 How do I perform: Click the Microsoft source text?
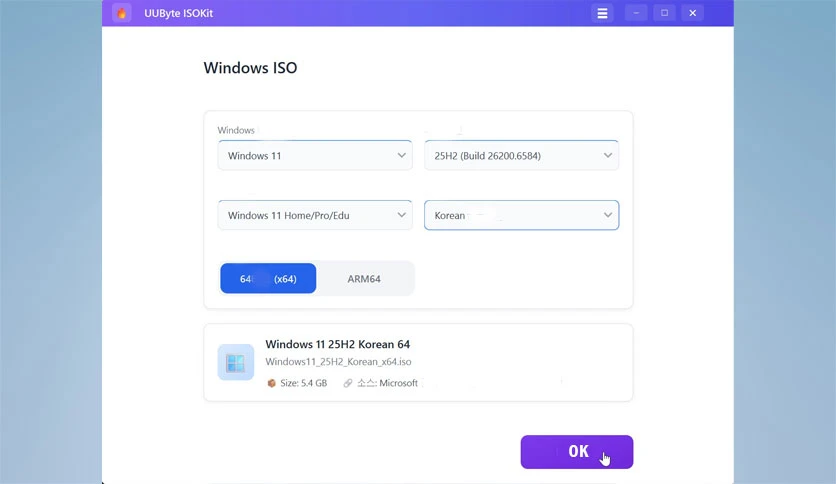pyautogui.click(x=387, y=383)
